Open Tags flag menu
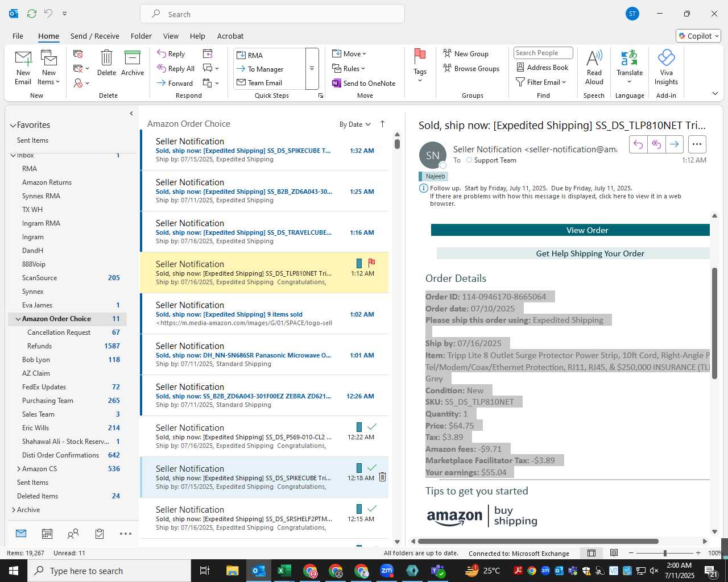This screenshot has width=728, height=582. click(420, 66)
